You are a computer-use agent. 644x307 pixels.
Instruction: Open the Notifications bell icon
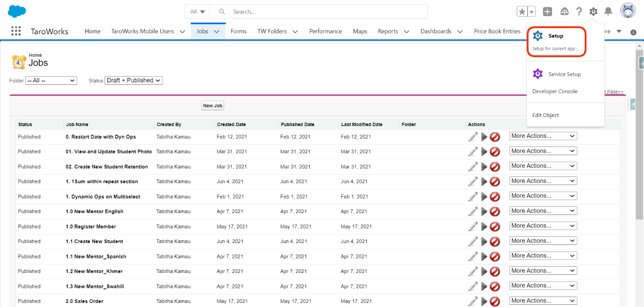(x=609, y=12)
